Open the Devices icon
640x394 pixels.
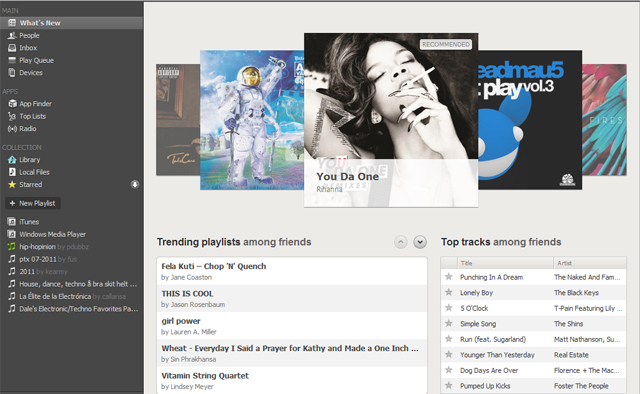[x=12, y=73]
